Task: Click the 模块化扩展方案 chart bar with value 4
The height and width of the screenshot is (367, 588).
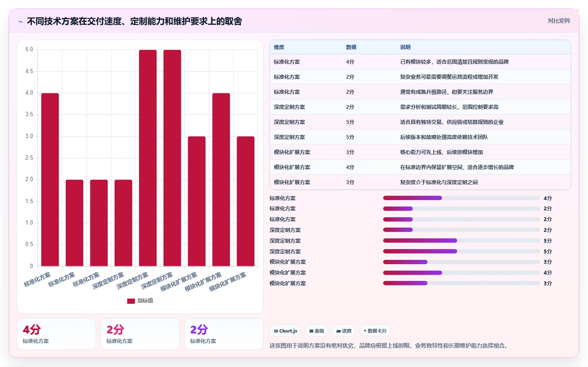Action: [x=221, y=179]
